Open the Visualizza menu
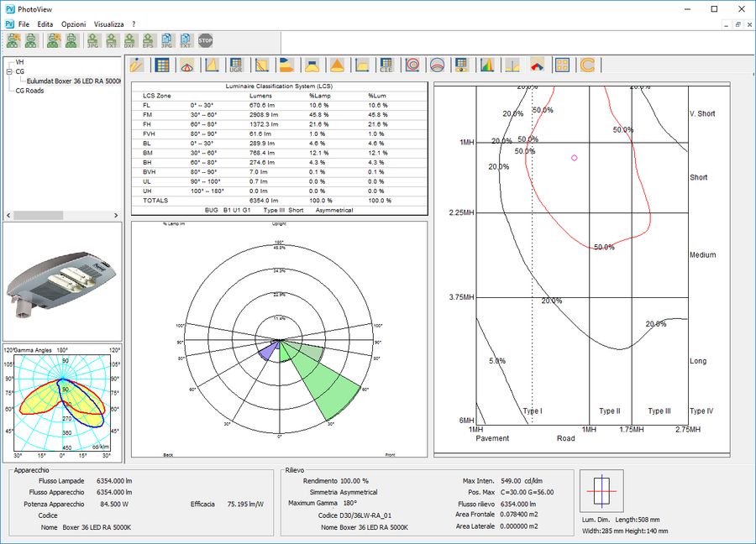Screen dimensions: 756x544 108,24
